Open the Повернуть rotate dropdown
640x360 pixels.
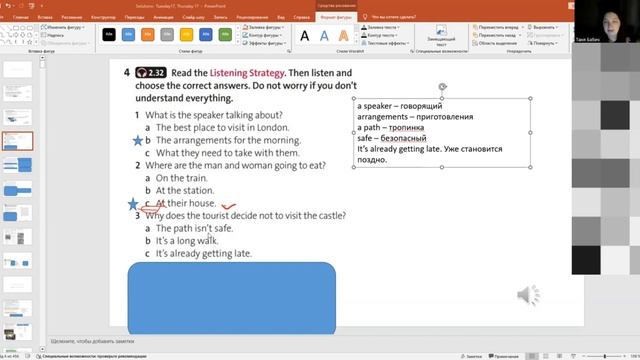tap(542, 43)
